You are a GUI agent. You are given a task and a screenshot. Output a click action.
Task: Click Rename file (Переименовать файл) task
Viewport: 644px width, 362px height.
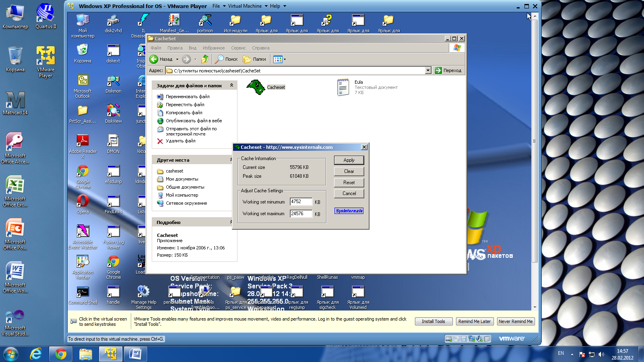tap(188, 97)
